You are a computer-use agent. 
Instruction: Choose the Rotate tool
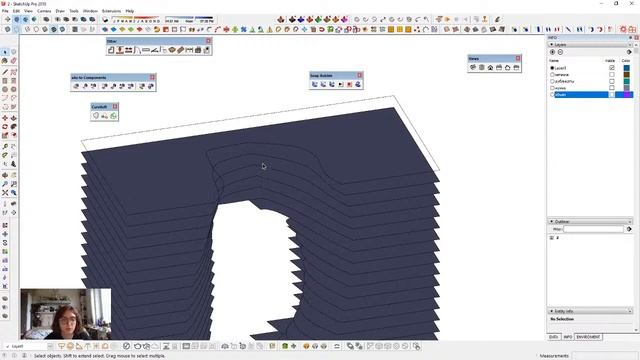[5, 127]
